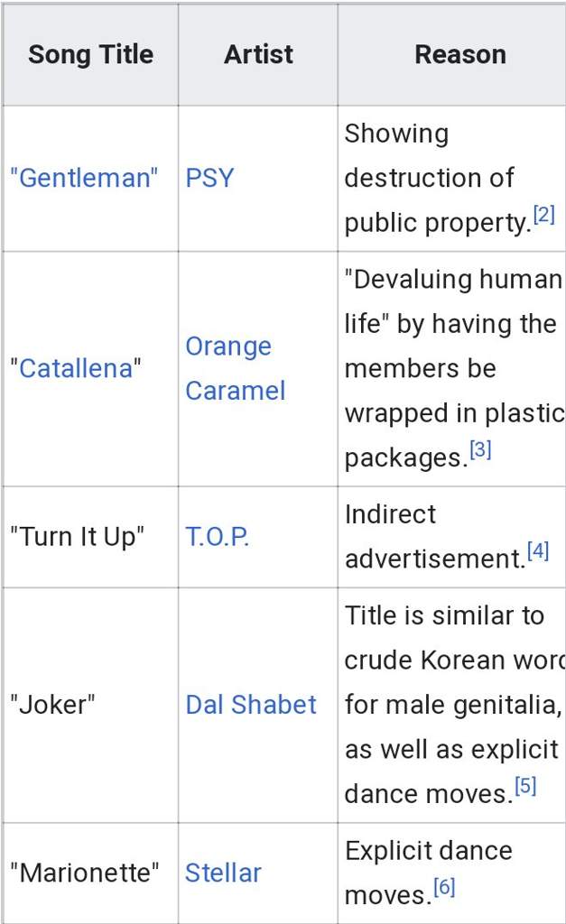Viewport: 566px width, 924px height.
Task: Open the T.O.P. artist link
Action: [218, 537]
